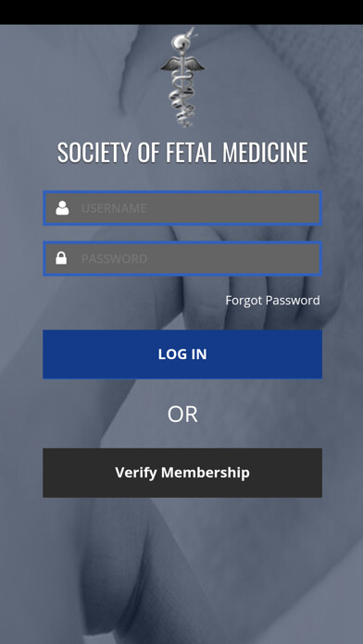Focus the PASSWORD input field

182,258
